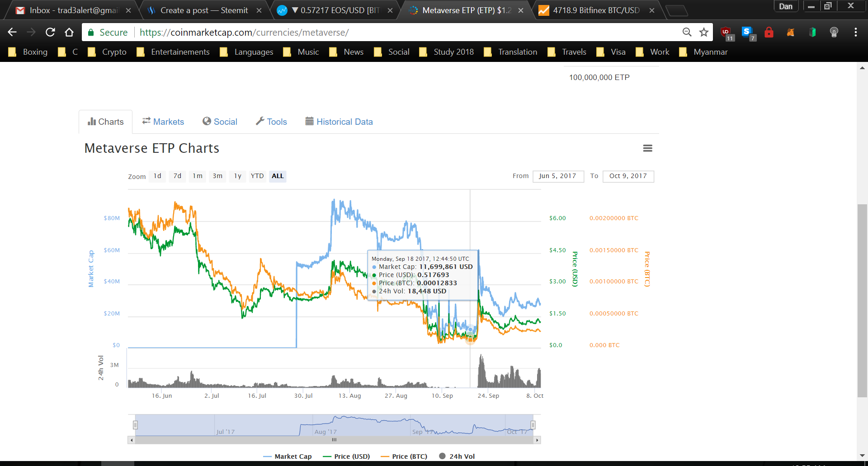Close the Steemit Create a post tab

coord(259,10)
